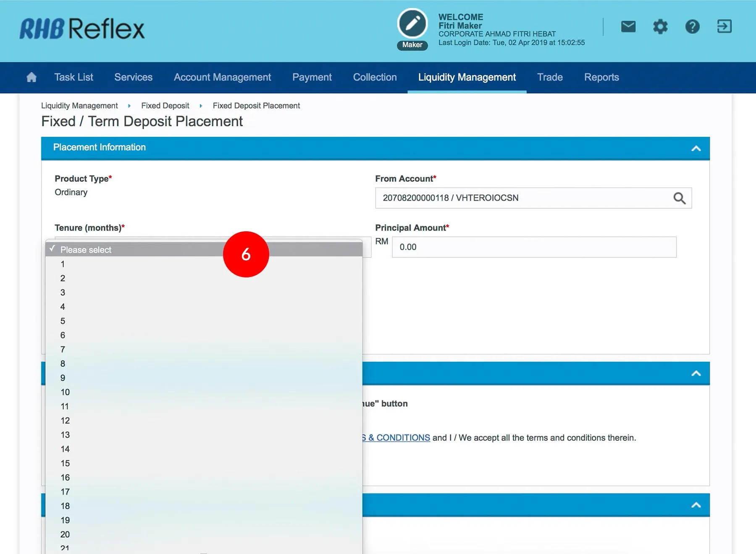The image size is (756, 554).
Task: Select 6 months from tenure dropdown
Action: pyautogui.click(x=63, y=335)
